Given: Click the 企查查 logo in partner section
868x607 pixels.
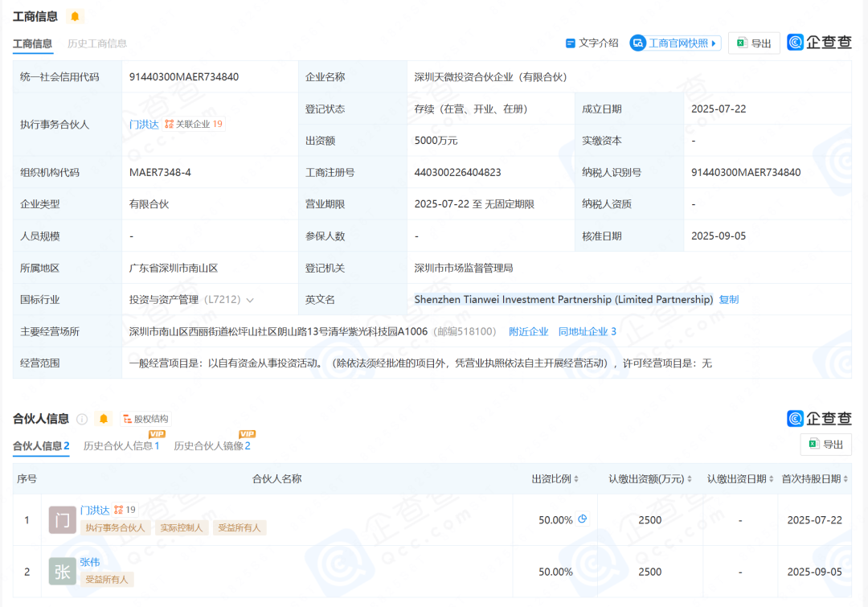Looking at the screenshot, I should point(819,419).
